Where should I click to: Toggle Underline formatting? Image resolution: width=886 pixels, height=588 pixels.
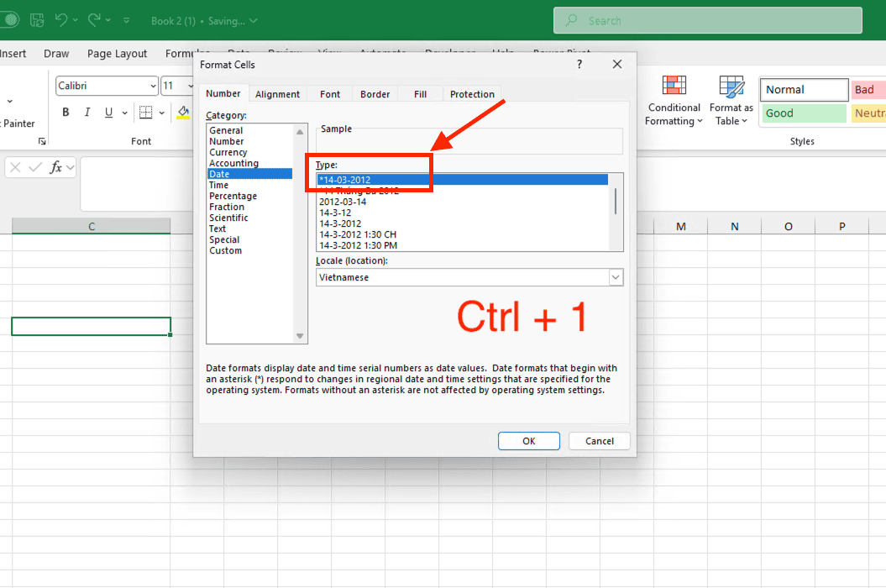[108, 112]
